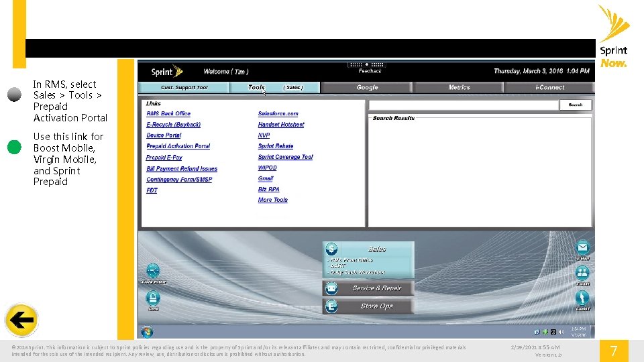The height and width of the screenshot is (362, 644).
Task: Switch to the Metrics tab
Action: pos(459,87)
